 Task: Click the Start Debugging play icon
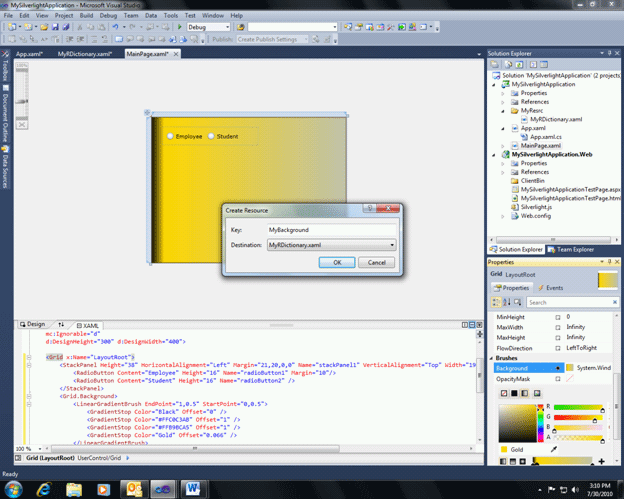[180, 27]
